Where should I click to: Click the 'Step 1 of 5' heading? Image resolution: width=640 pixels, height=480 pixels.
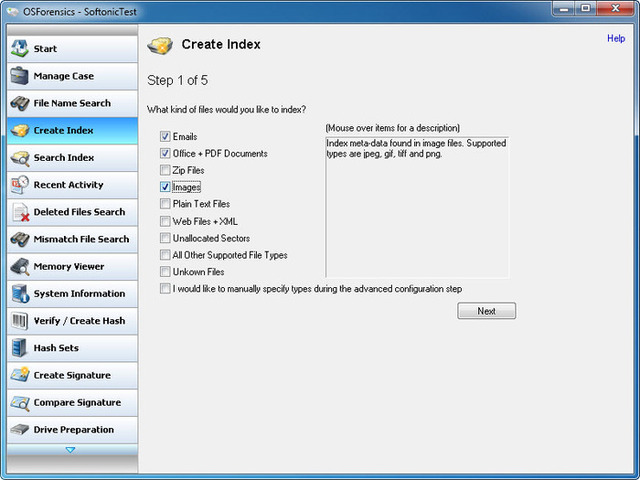[178, 80]
